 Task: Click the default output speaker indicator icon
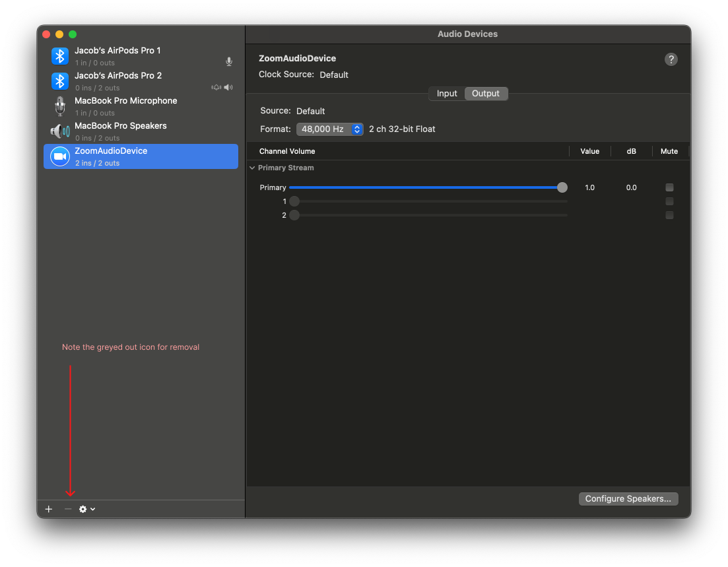coord(228,87)
